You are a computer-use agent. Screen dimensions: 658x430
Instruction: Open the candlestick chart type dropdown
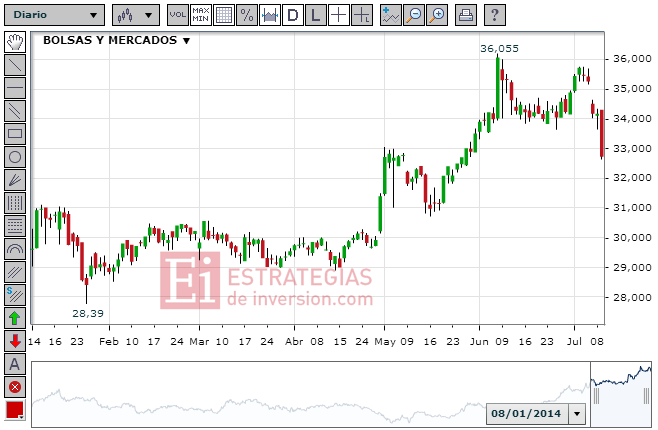[136, 16]
